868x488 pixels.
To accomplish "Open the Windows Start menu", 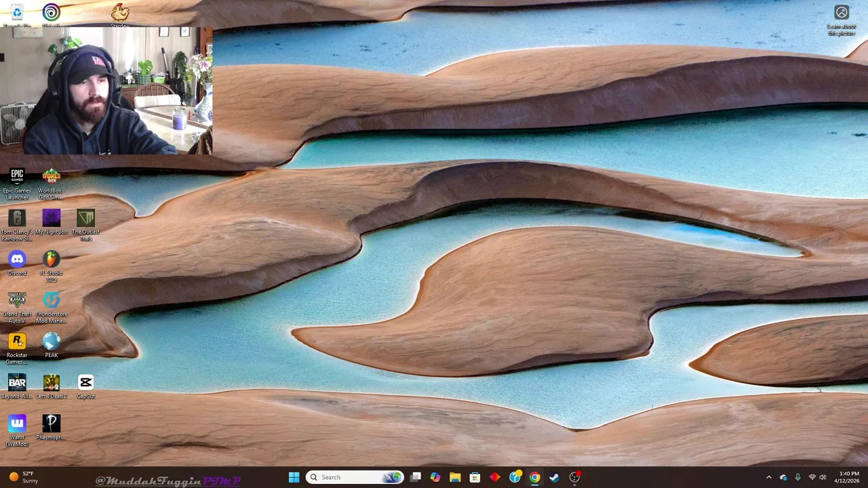I will coord(294,477).
